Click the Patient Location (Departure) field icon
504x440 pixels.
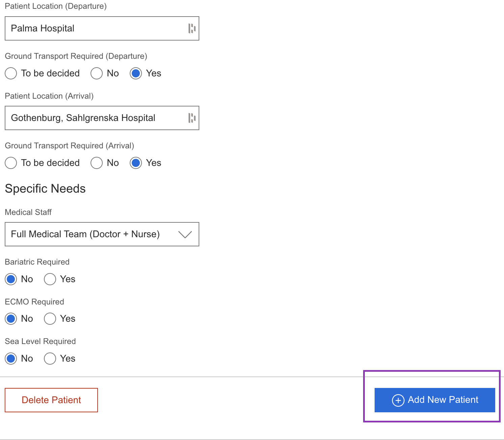[192, 28]
